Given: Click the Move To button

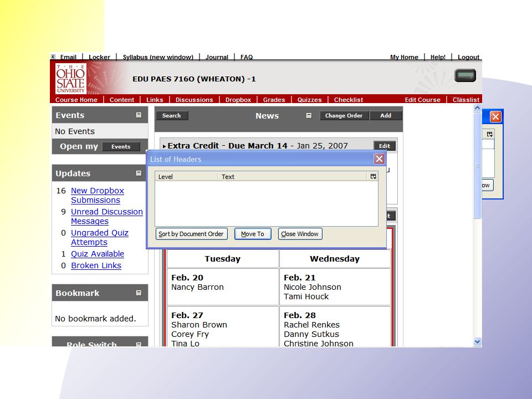Looking at the screenshot, I should click(x=253, y=234).
